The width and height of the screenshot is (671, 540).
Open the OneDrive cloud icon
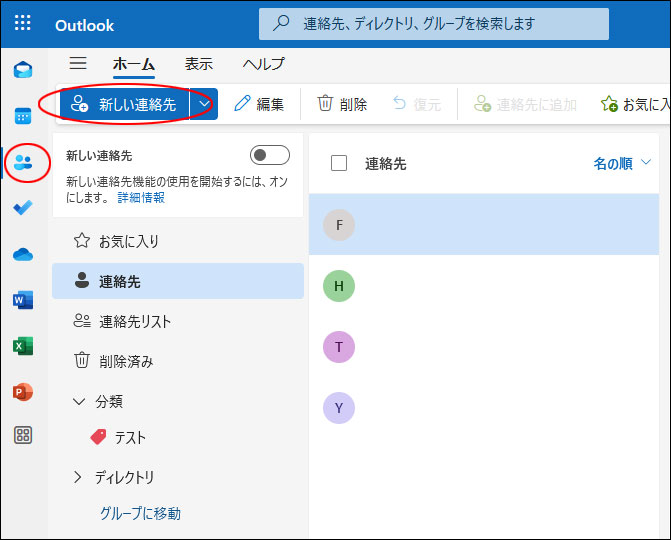[x=23, y=254]
